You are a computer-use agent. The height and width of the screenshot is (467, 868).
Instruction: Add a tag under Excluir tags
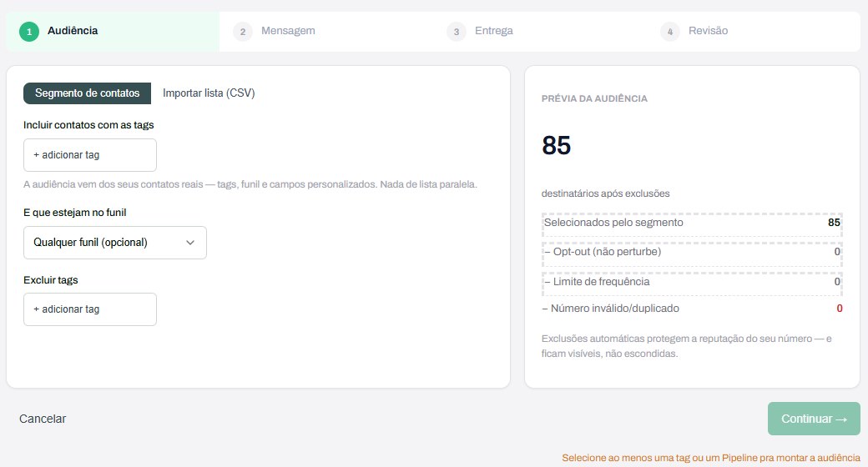click(89, 309)
